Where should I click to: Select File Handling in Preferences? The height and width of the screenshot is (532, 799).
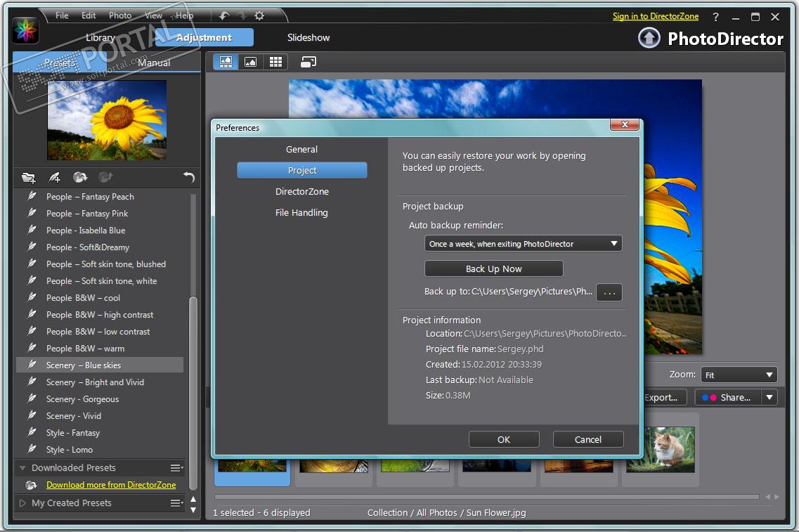301,212
